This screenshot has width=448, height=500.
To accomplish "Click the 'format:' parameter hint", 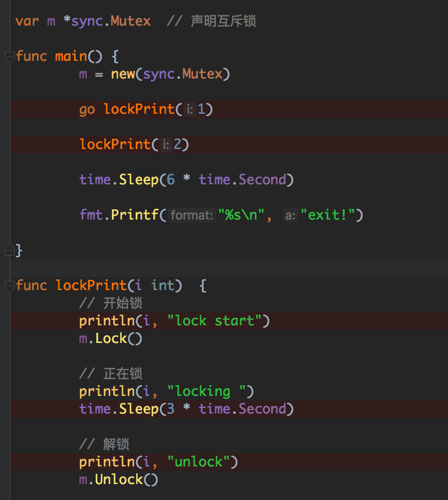I will tap(192, 215).
